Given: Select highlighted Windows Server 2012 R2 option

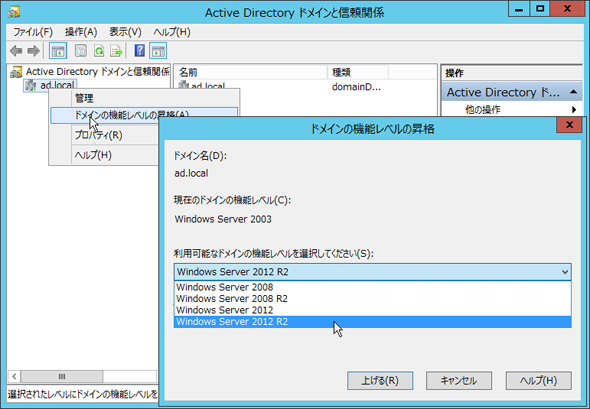Looking at the screenshot, I should pos(373,322).
